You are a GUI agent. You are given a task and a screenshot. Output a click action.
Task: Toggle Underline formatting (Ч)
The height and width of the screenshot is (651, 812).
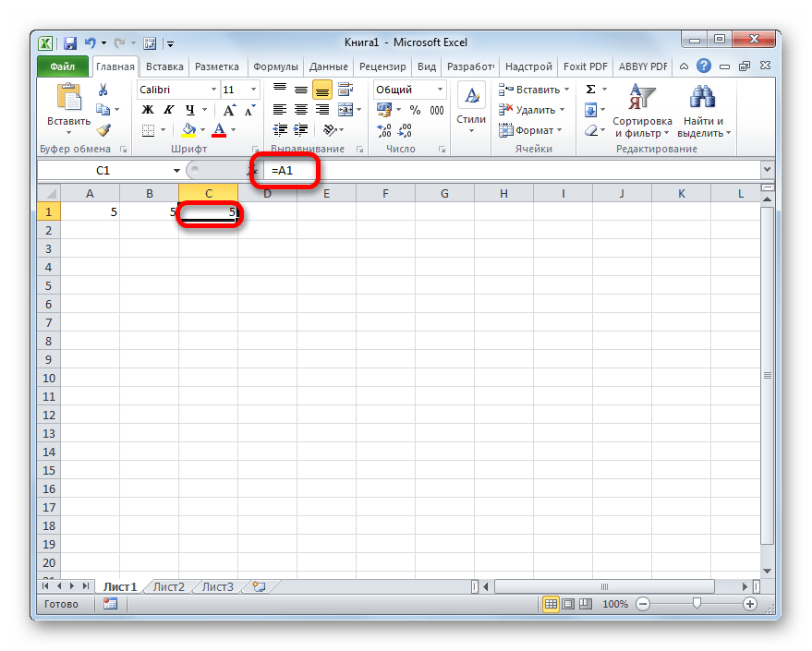tap(190, 110)
